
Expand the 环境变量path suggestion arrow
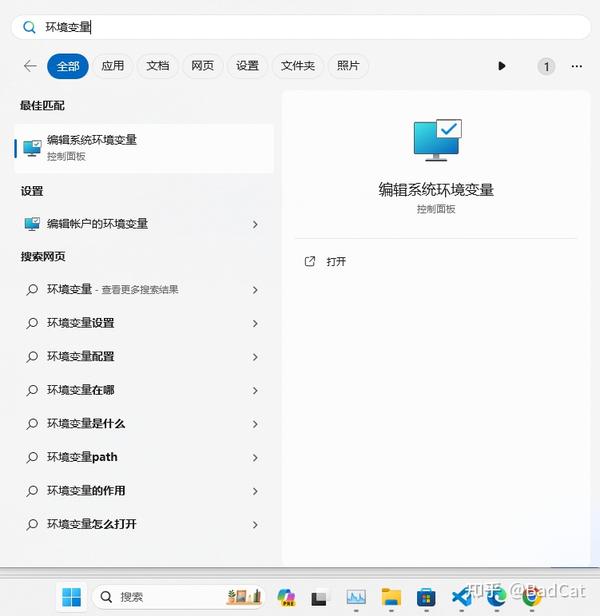[255, 458]
